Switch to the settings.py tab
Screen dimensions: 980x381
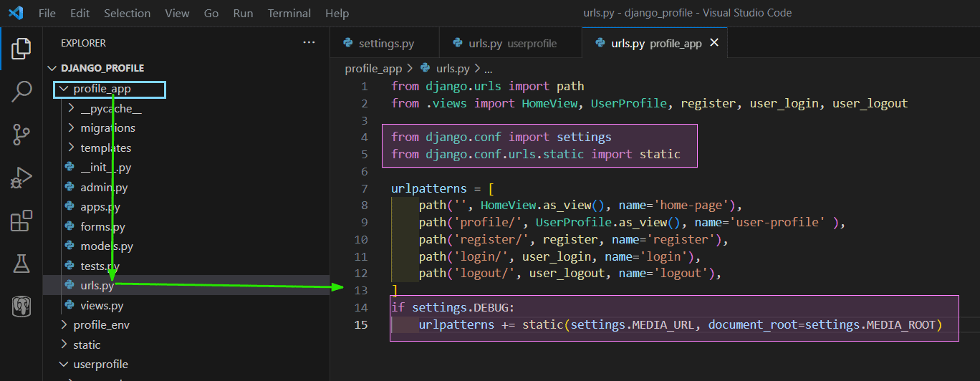pyautogui.click(x=384, y=43)
